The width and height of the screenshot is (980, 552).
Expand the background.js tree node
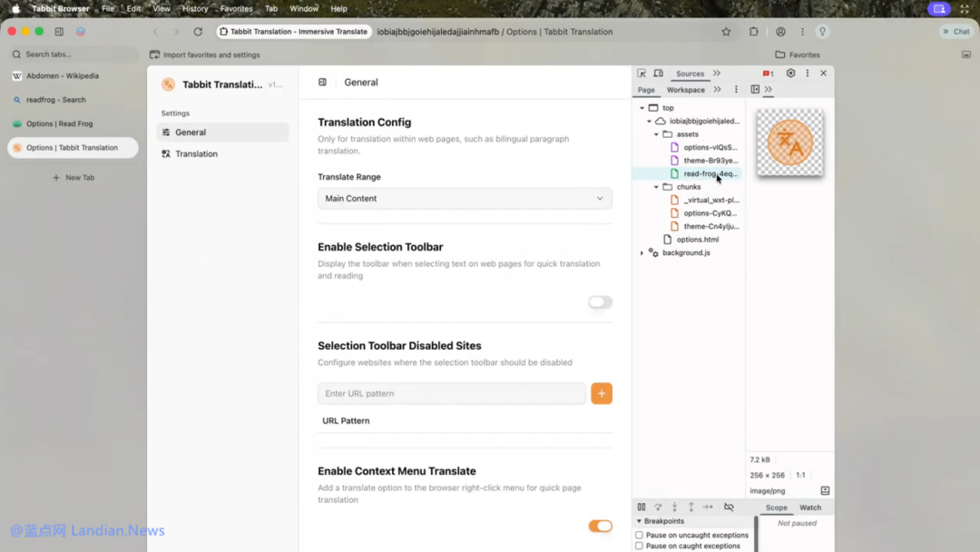(642, 253)
